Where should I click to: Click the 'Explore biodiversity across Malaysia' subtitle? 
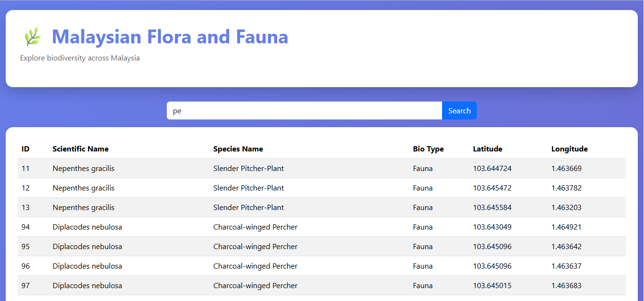[x=80, y=58]
